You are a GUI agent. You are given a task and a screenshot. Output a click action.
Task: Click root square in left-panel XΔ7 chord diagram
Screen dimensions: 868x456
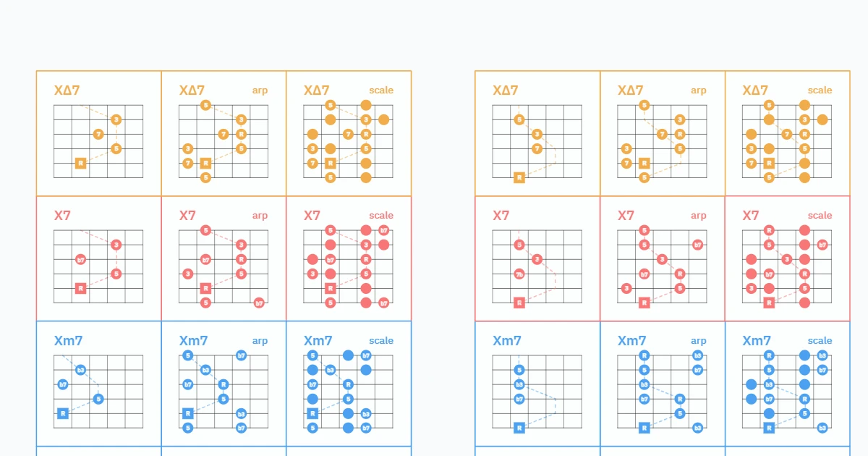(80, 164)
